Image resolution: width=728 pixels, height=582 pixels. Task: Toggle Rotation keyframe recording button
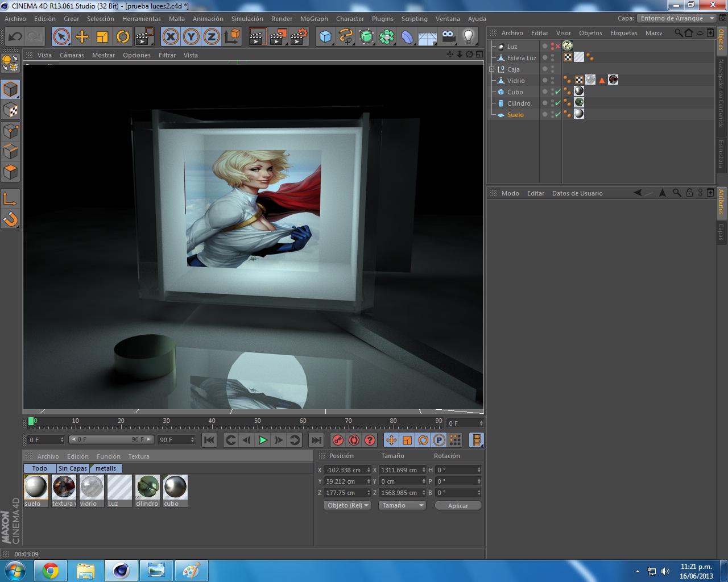[x=423, y=440]
